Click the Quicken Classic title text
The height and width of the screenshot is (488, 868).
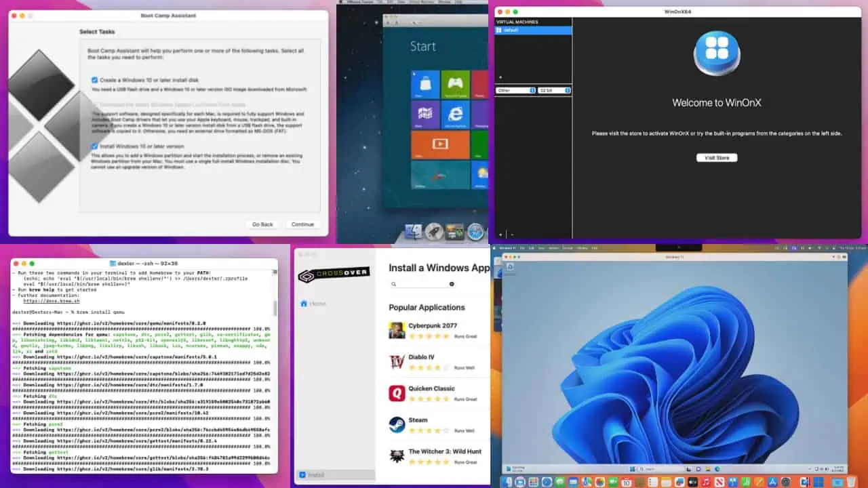(431, 388)
